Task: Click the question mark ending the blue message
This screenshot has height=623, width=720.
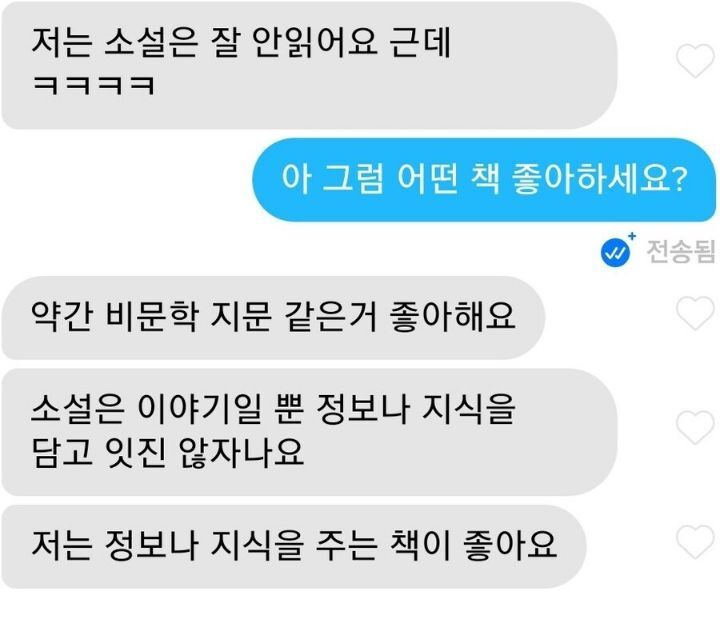Action: pos(680,180)
